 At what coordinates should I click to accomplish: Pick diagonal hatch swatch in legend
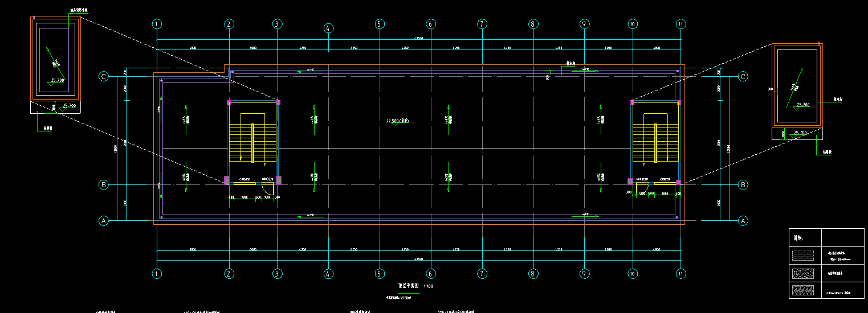805,291
